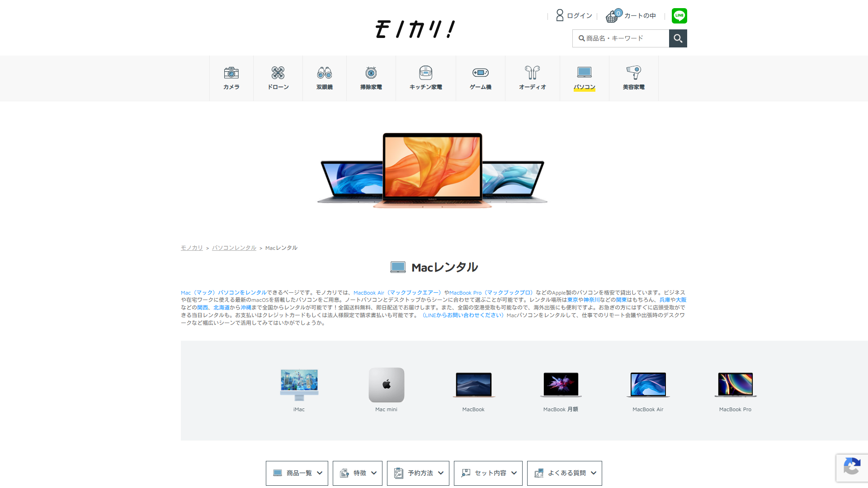Open the キッチン家電 menu item
The image size is (868, 488).
click(425, 87)
